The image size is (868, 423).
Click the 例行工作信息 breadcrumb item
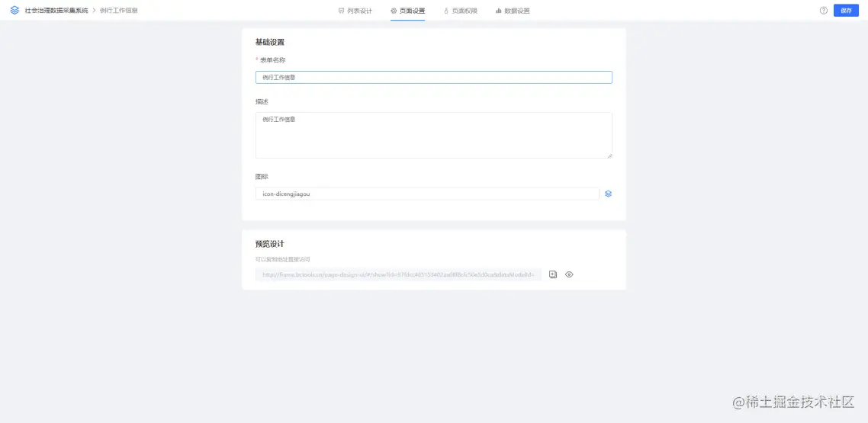pos(119,11)
